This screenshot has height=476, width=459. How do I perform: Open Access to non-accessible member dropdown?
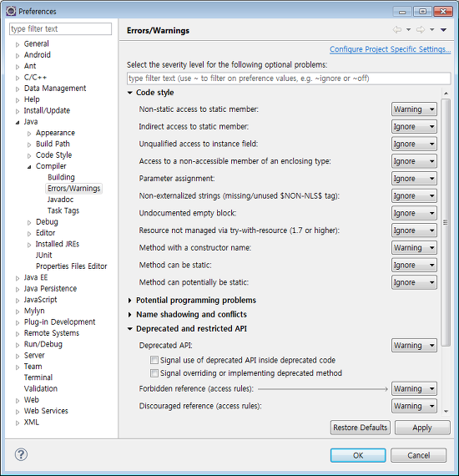click(x=414, y=161)
